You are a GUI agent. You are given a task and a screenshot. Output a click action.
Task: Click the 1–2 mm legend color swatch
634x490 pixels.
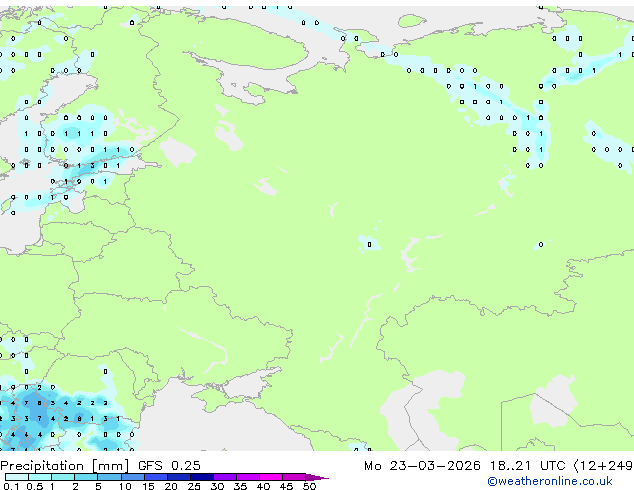63,477
